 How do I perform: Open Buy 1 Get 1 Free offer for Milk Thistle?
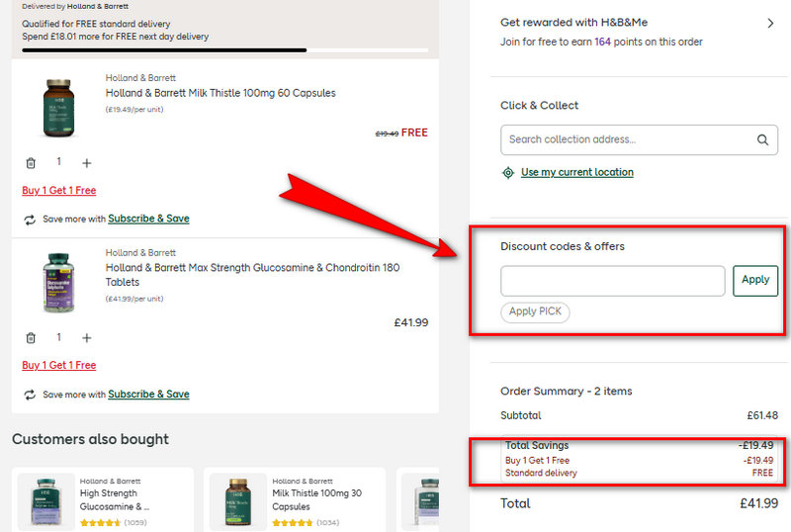coord(59,190)
